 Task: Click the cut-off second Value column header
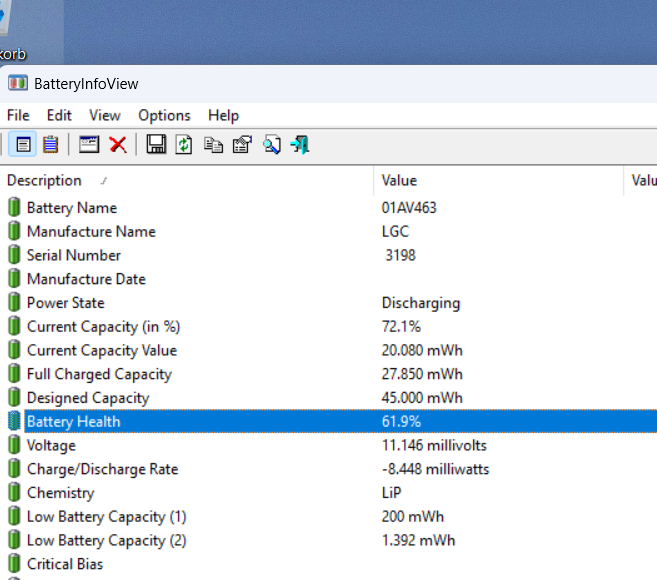pyautogui.click(x=641, y=181)
